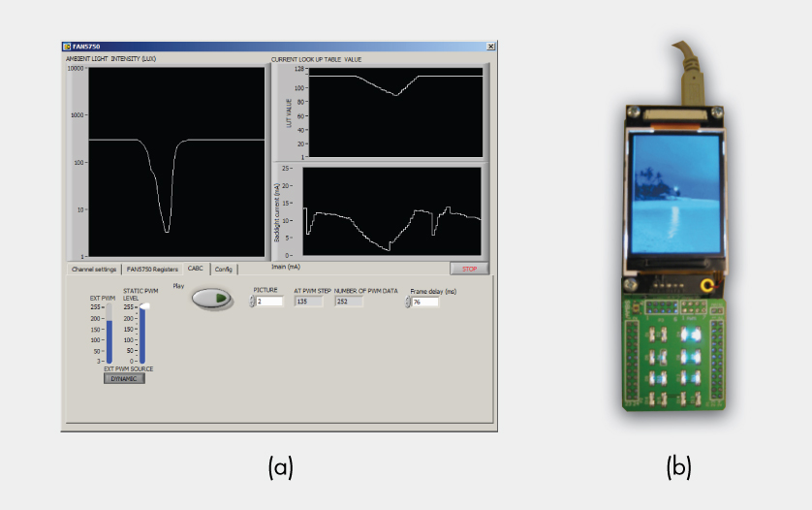Close the FAN5750 window
The height and width of the screenshot is (510, 812).
click(491, 47)
